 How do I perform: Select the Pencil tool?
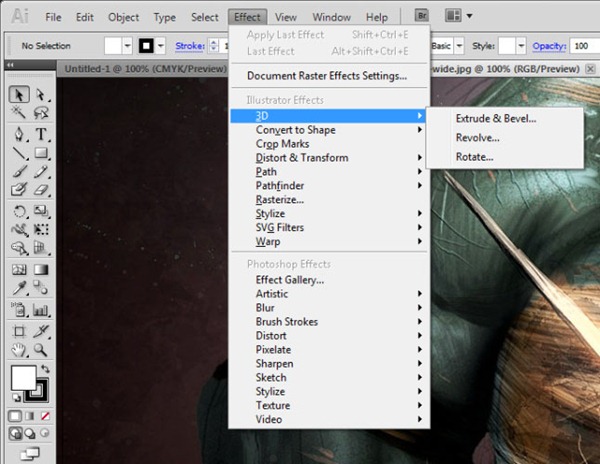41,171
